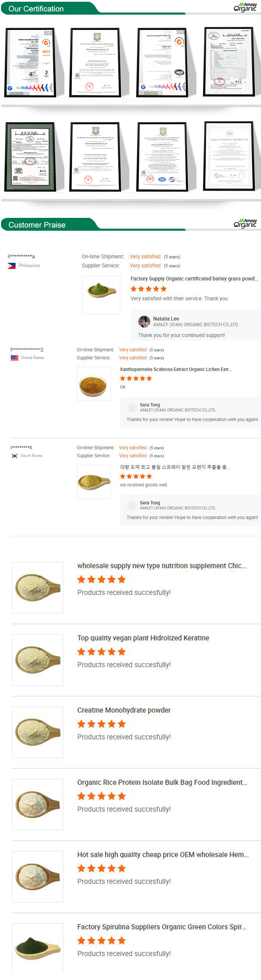Click the star rating under Creatine Monohydrate powder
Screen dimensions: 261x980
[101, 724]
